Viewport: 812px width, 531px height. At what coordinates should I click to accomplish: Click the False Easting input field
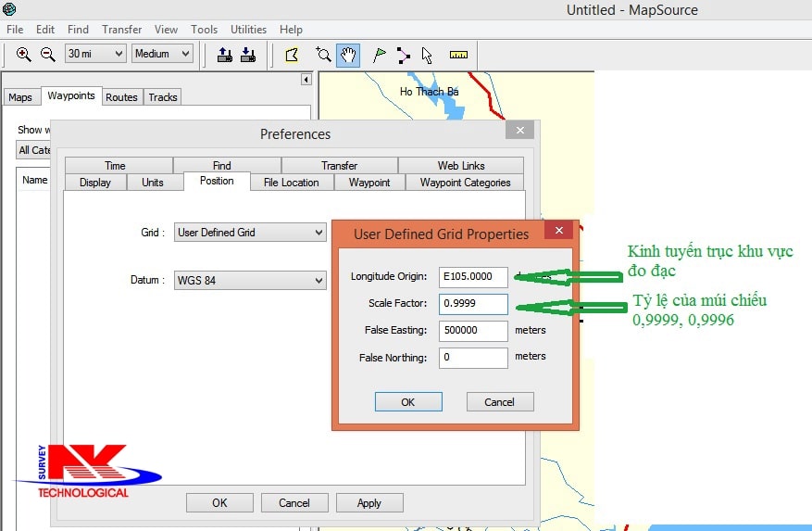pos(473,330)
